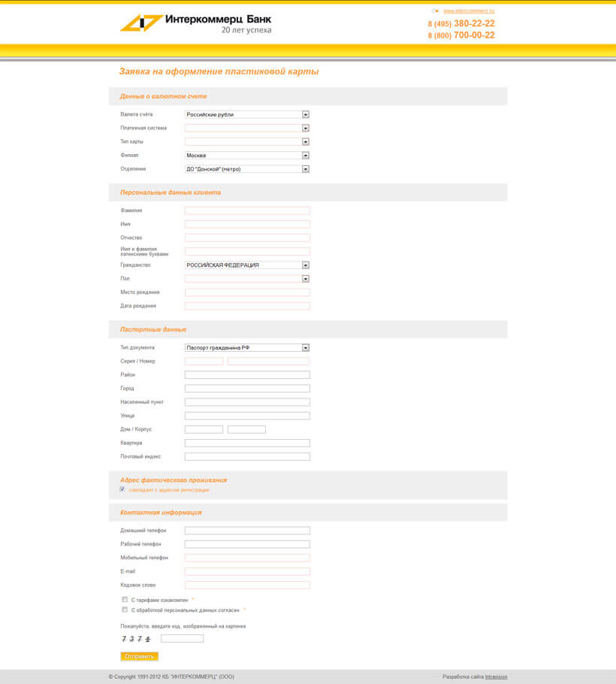Click the Дата рождения field
Image resolution: width=616 pixels, height=684 pixels.
click(x=247, y=306)
